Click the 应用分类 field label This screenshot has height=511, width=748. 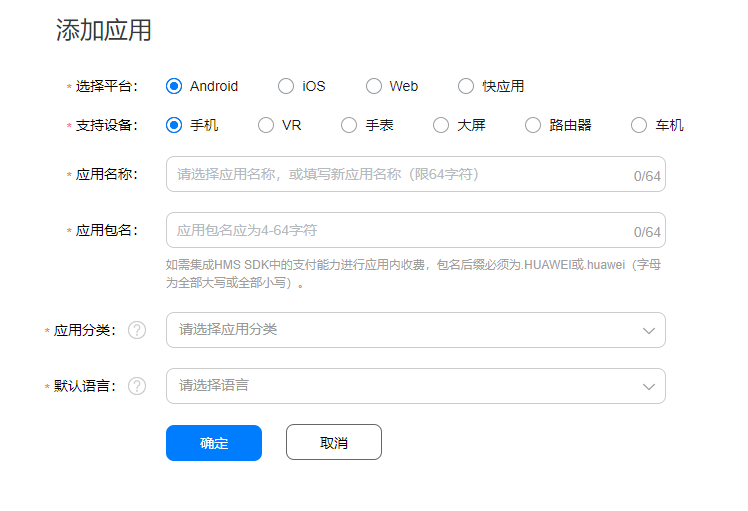click(84, 330)
